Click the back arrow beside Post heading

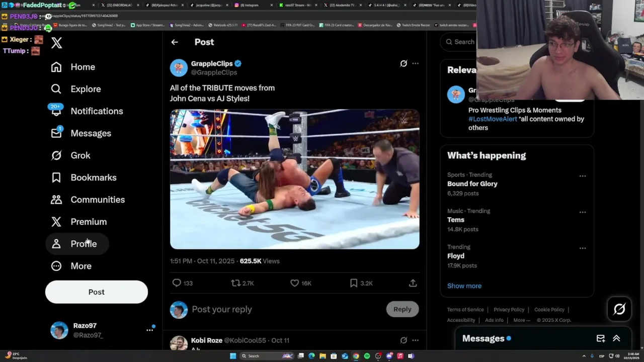pos(175,42)
